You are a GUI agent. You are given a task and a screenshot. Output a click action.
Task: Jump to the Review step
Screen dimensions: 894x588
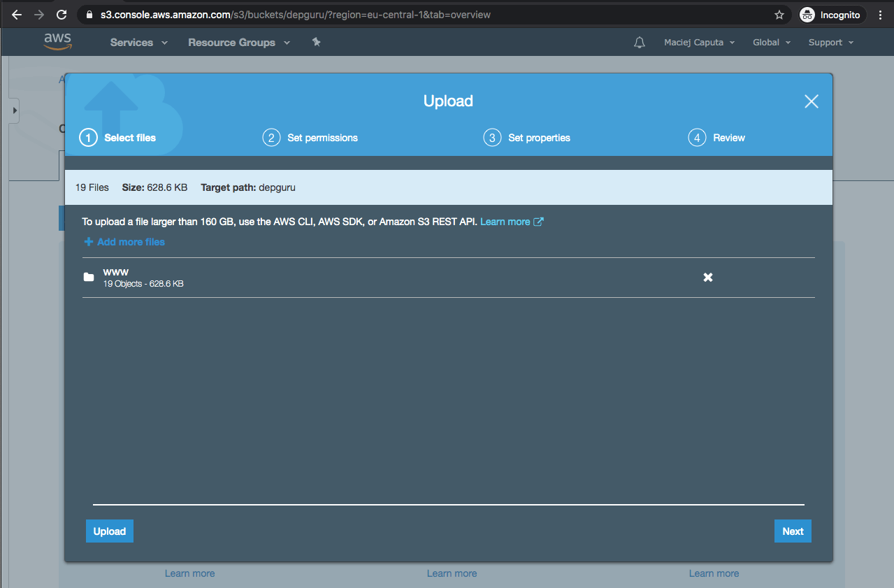tap(717, 138)
